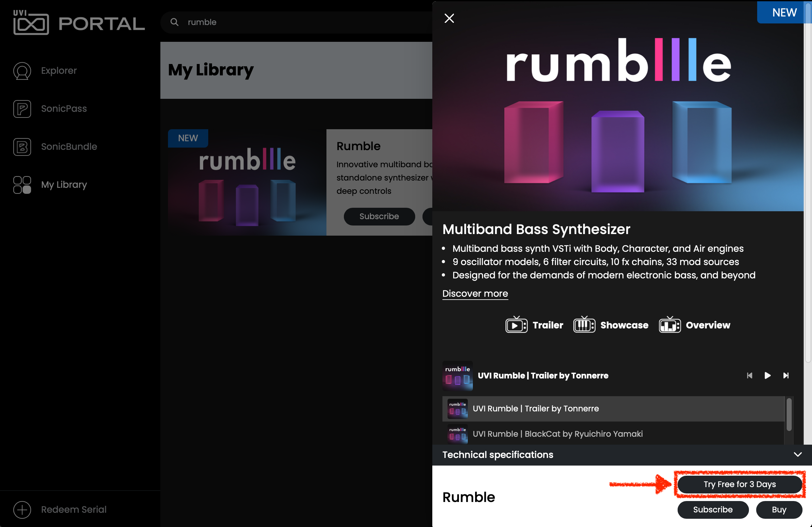This screenshot has width=812, height=527.
Task: Click the search magnifier icon
Action: [174, 22]
